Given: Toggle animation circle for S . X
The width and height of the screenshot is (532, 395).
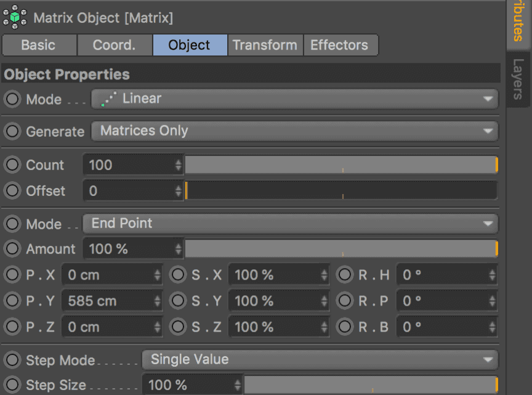Looking at the screenshot, I should click(x=178, y=275).
